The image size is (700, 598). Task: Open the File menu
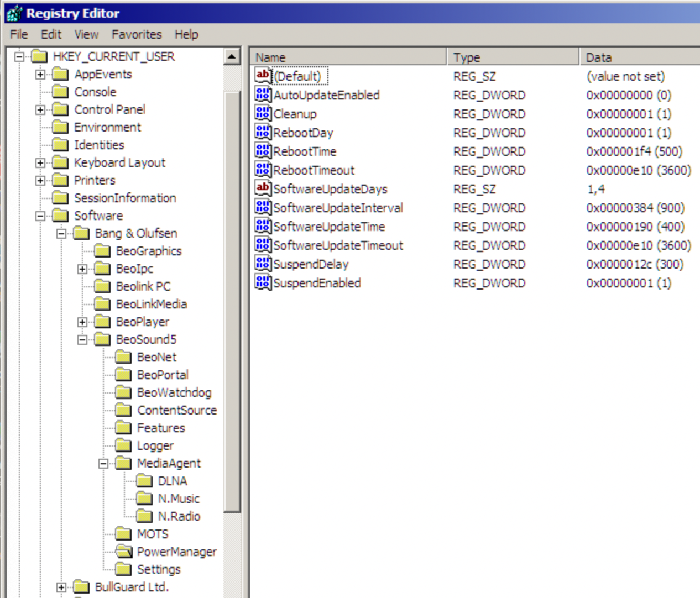(x=19, y=34)
